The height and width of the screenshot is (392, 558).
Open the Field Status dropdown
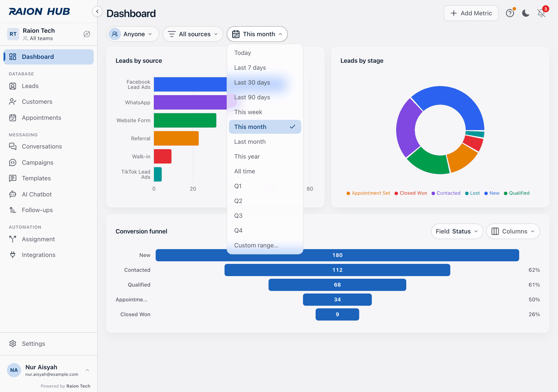click(x=457, y=231)
